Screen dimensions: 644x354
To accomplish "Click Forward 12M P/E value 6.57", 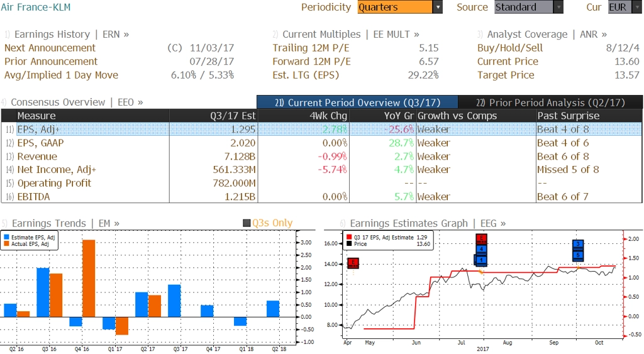I will (x=429, y=62).
